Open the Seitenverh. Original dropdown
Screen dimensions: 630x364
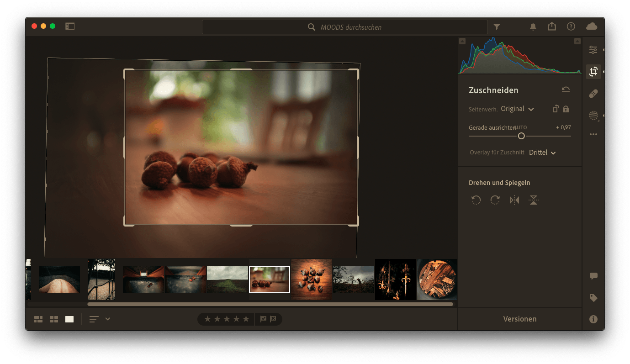coord(517,109)
